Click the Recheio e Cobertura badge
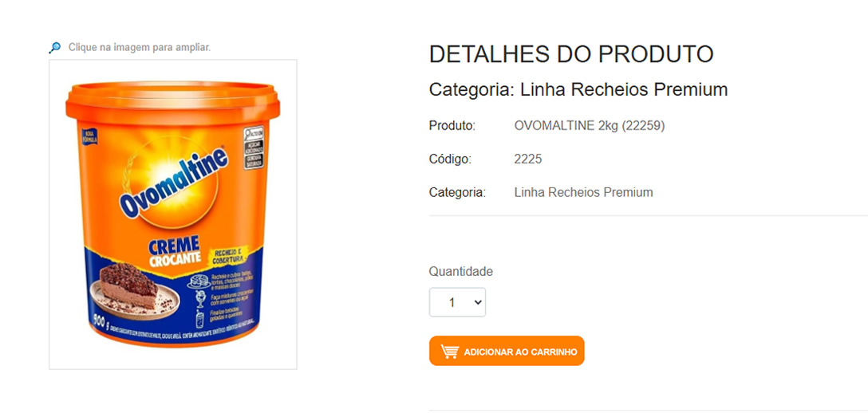This screenshot has width=868, height=413. (x=229, y=256)
